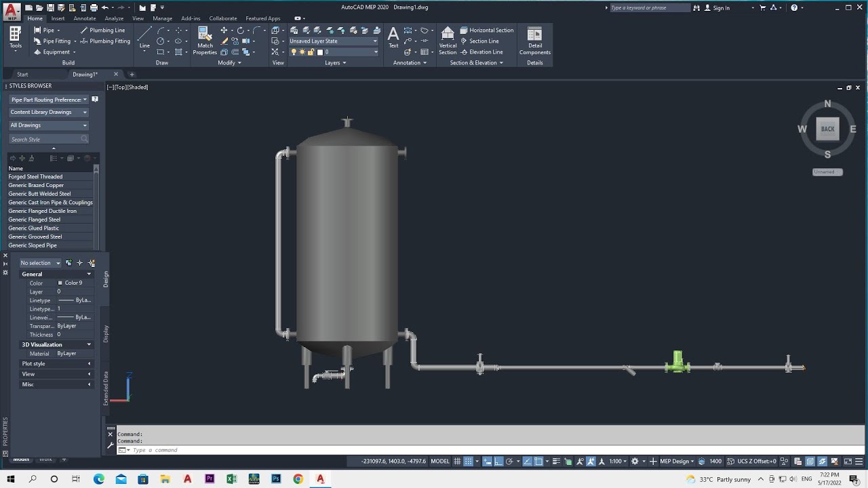Viewport: 868px width, 488px height.
Task: Open workspace switching gear in status bar
Action: 635,462
